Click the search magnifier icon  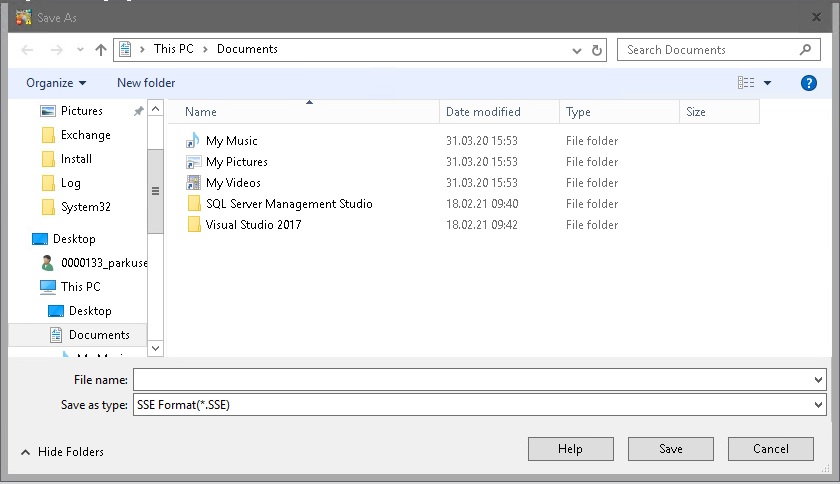click(x=805, y=50)
